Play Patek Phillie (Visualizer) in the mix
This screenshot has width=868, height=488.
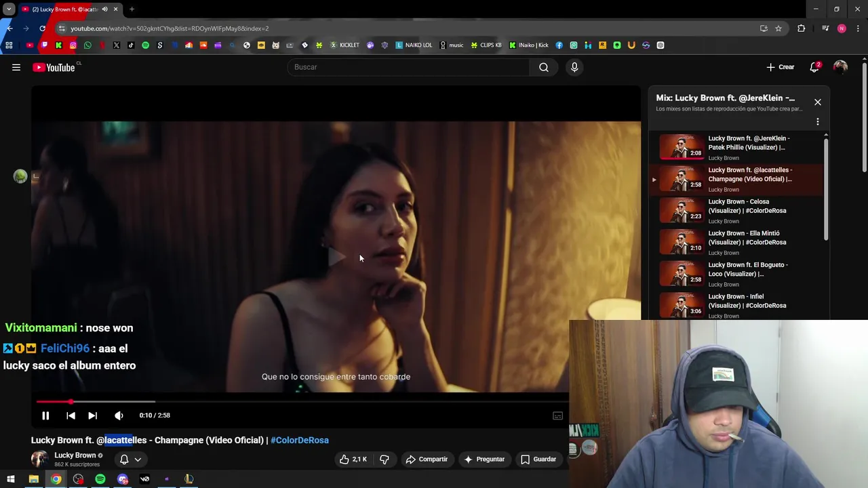[738, 147]
